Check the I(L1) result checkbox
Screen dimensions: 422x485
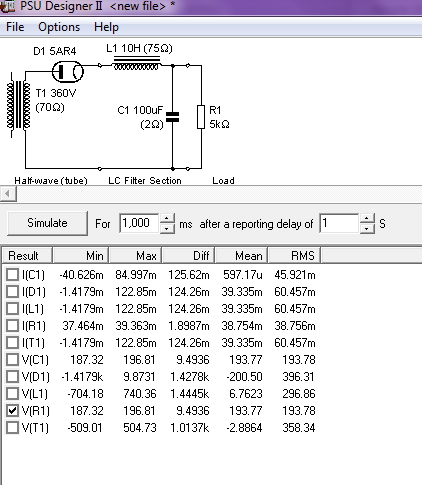tap(12, 309)
